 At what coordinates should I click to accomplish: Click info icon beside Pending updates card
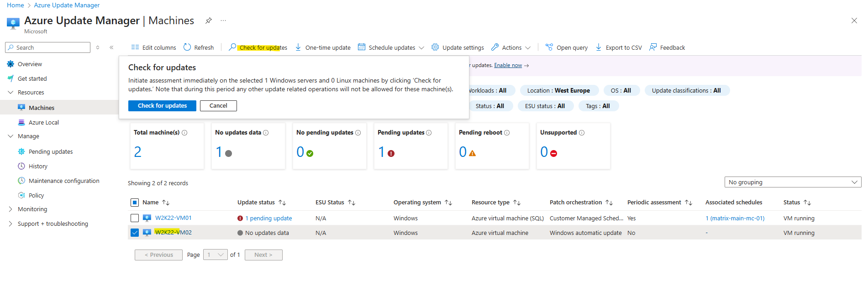coord(429,133)
